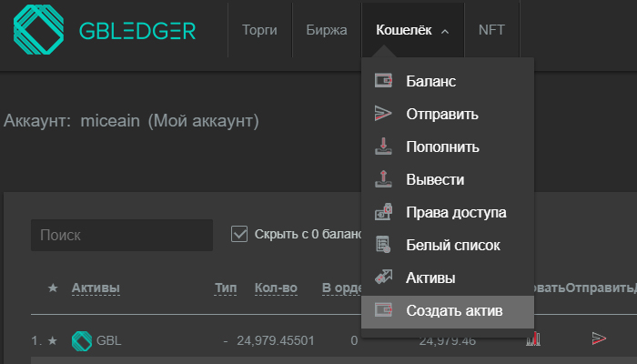Focus the Поиск search field
The height and width of the screenshot is (364, 637).
click(122, 235)
